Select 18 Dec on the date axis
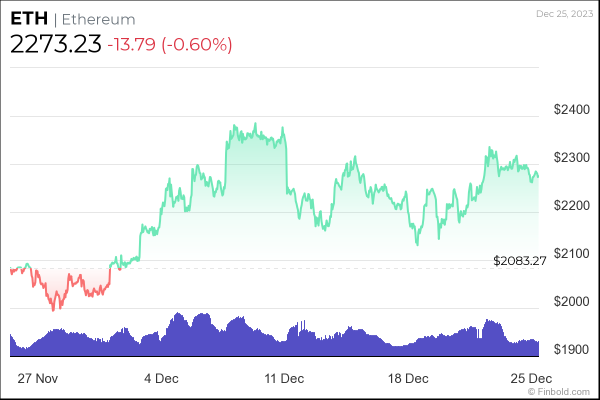The image size is (600, 400). (x=407, y=379)
